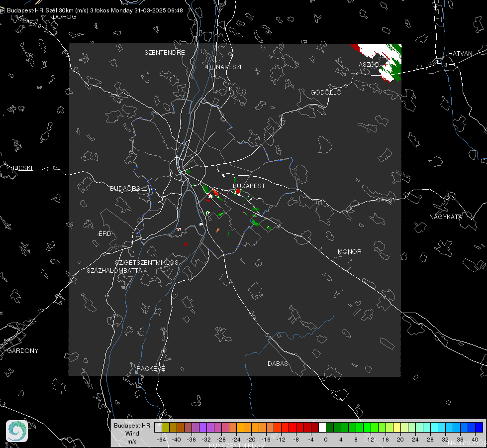Click the NAGYKÁTA town label
487x448 pixels.
pyautogui.click(x=445, y=217)
